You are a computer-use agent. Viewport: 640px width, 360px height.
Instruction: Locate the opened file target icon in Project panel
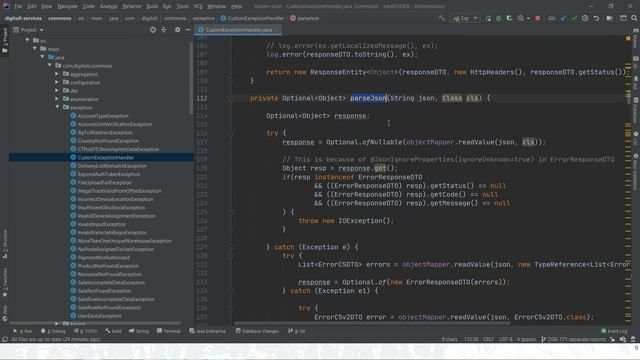point(153,30)
